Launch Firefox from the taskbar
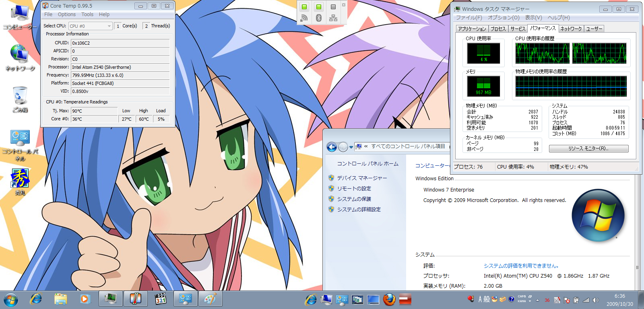This screenshot has height=309, width=644. 389,299
